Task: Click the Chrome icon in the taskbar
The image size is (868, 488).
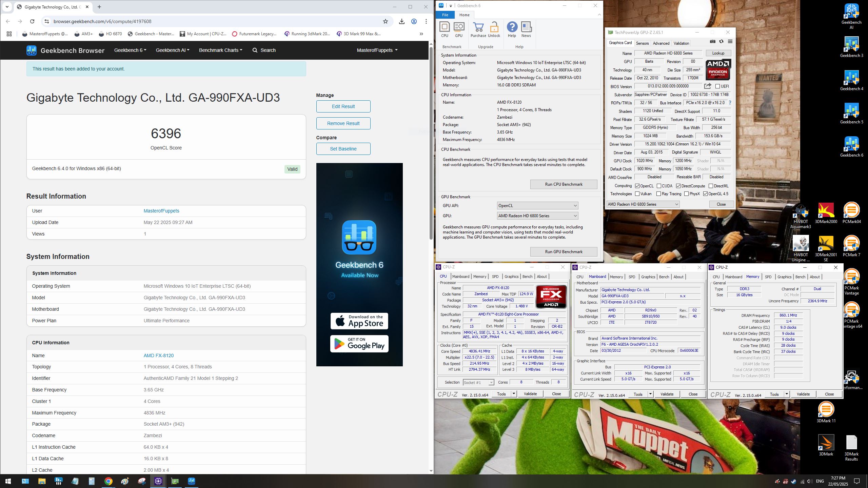Action: (108, 481)
